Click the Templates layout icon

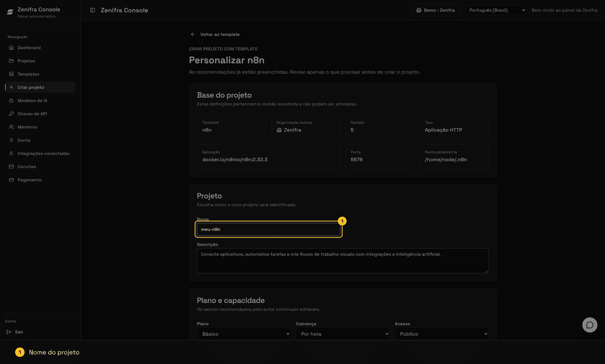point(11,74)
